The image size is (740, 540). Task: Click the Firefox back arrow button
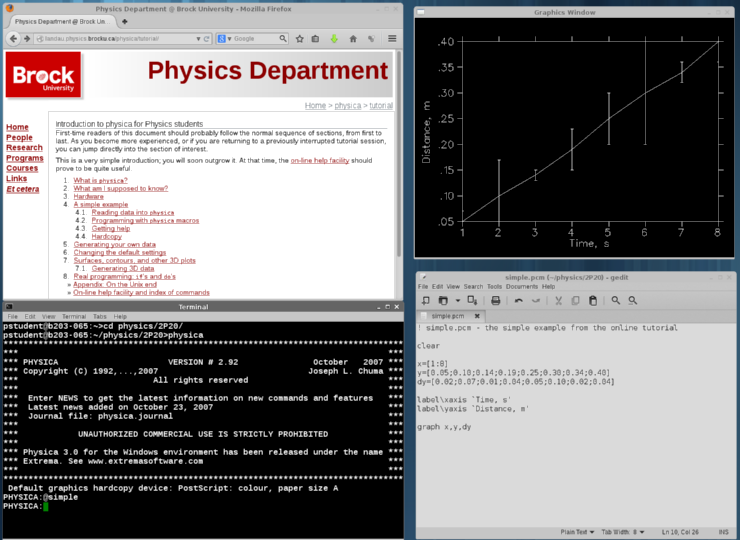click(14, 39)
